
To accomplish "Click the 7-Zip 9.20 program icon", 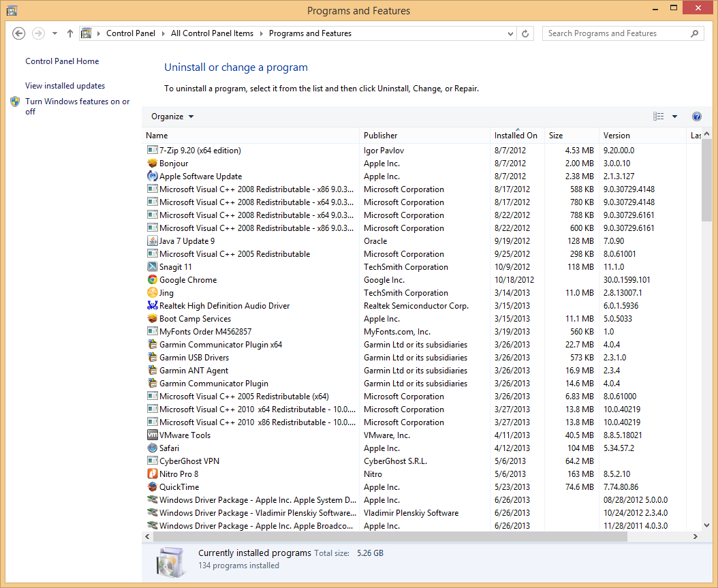I will point(152,150).
